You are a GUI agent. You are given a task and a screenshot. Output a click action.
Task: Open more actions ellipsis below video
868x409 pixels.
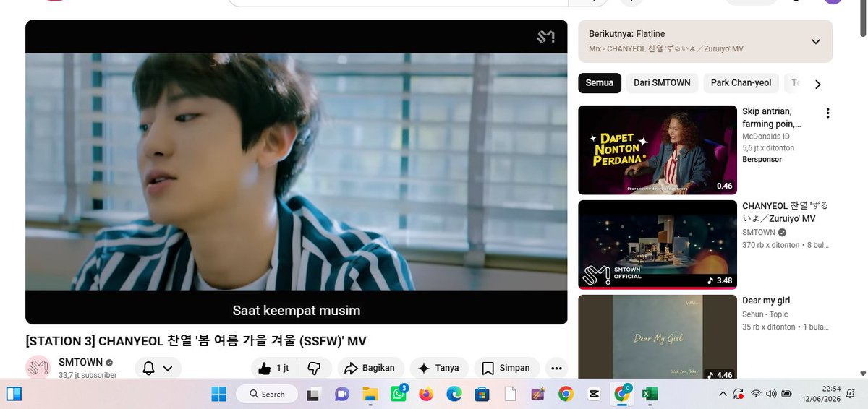556,368
